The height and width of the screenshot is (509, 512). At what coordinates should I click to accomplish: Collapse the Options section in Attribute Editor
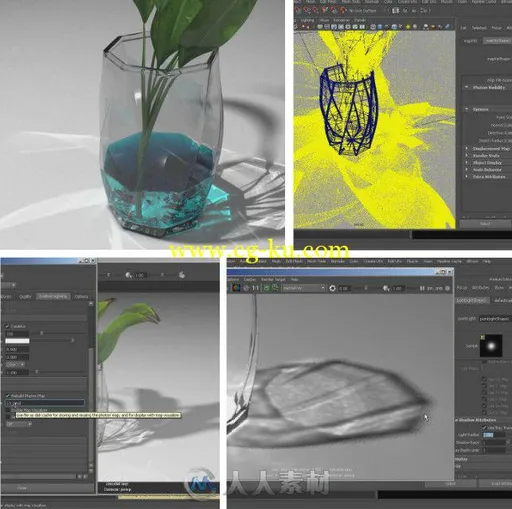point(467,109)
